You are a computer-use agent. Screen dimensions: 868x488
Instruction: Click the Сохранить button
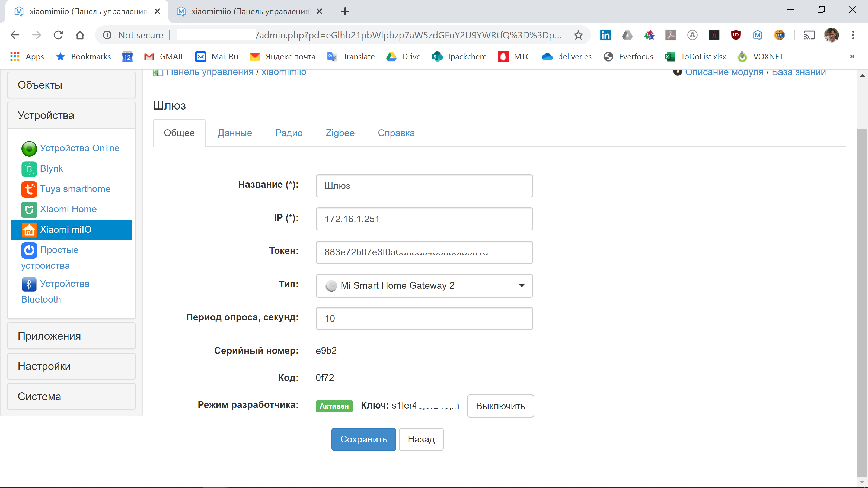click(363, 439)
